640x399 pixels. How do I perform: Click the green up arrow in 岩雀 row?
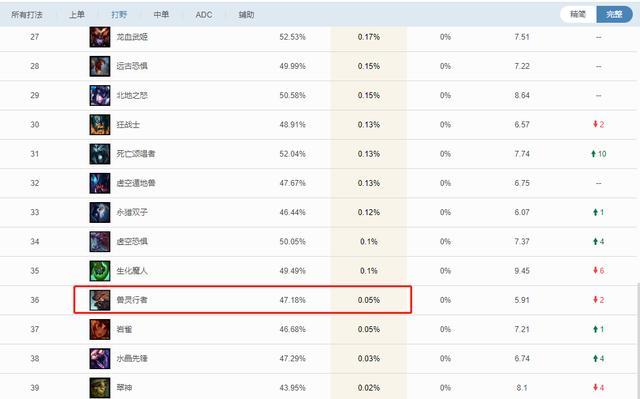point(596,329)
